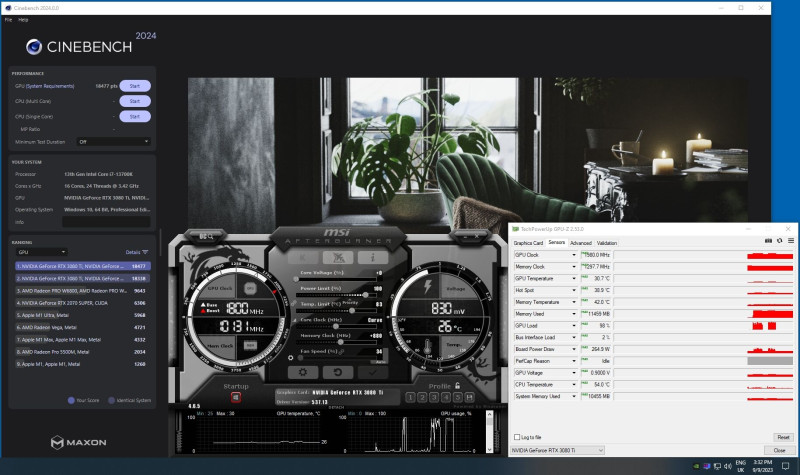Viewport: 800px width, 475px height.
Task: Click the Power Limit slider handle
Action: (x=365, y=295)
